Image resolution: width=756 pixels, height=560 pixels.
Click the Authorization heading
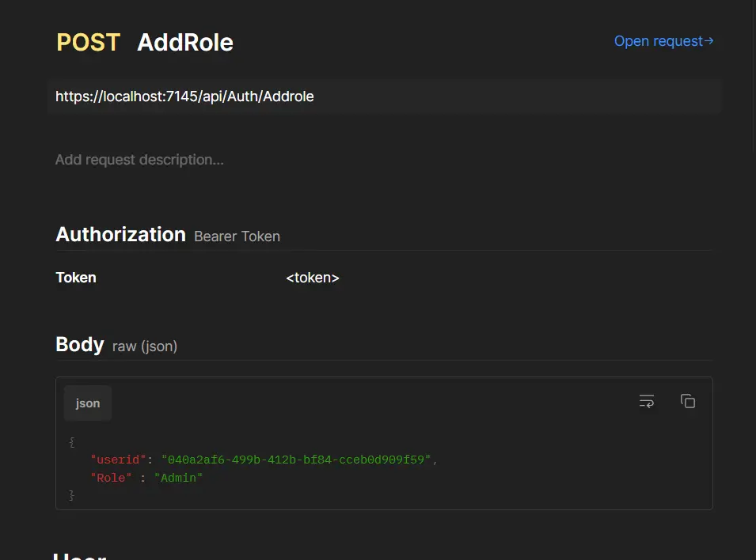[120, 235]
